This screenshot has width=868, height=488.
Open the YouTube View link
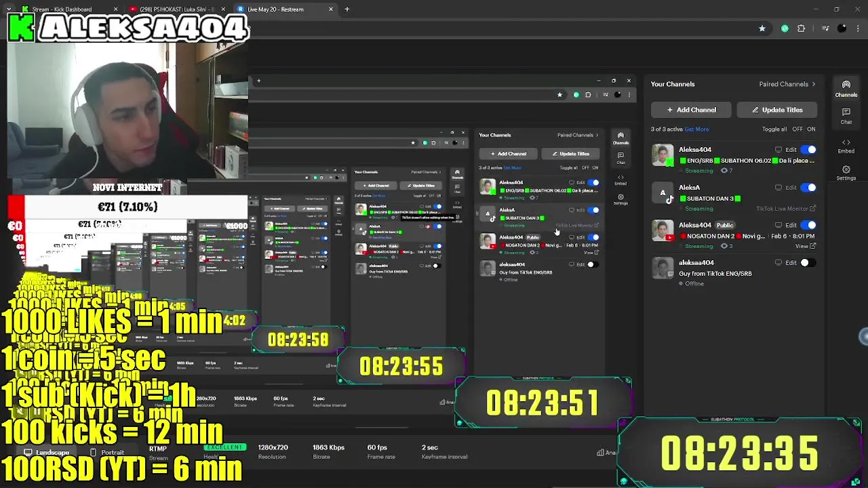tap(805, 246)
